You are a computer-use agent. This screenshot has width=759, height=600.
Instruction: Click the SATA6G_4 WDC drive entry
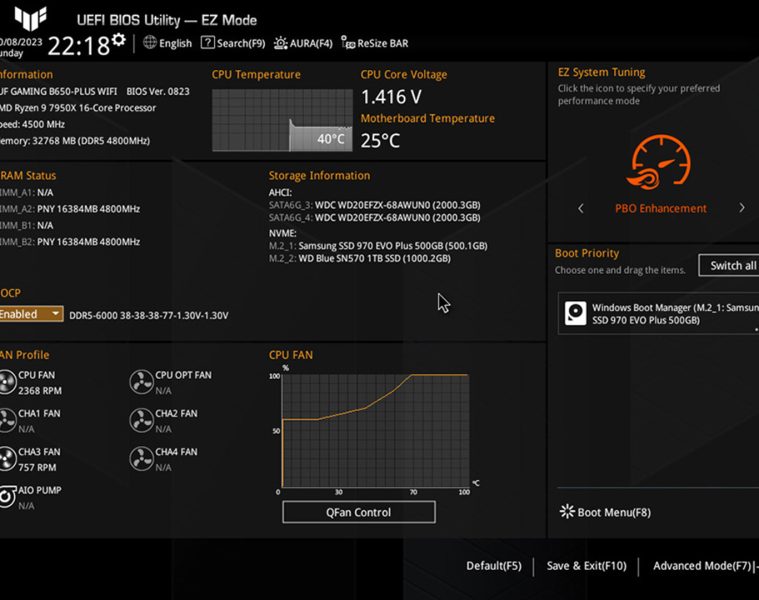(x=374, y=217)
